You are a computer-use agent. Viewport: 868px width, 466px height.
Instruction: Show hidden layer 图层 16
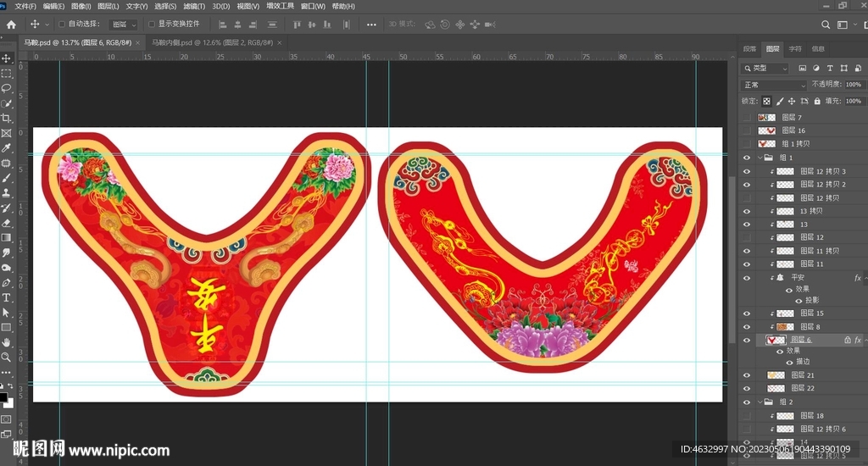tap(747, 130)
